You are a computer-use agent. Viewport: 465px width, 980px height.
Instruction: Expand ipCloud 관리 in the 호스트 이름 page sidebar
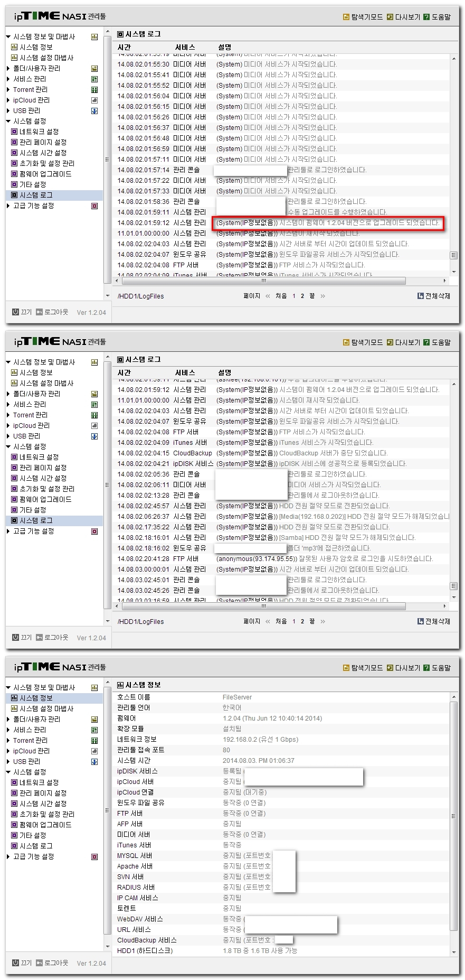coord(8,751)
